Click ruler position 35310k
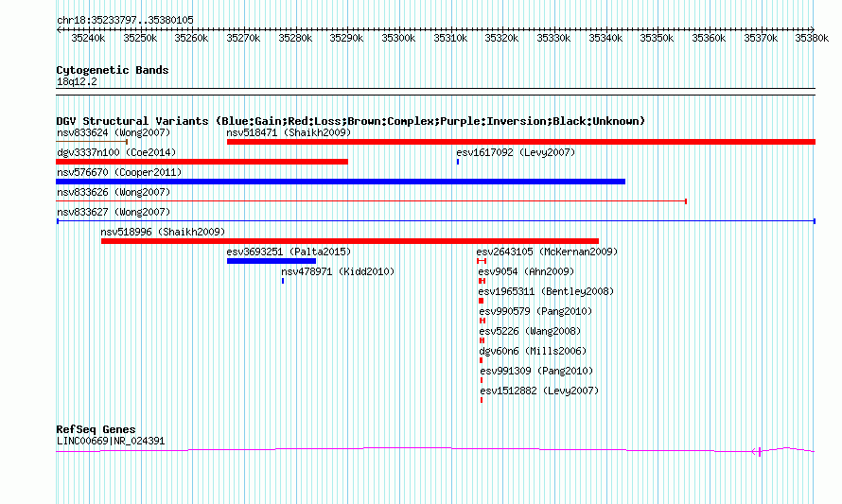The height and width of the screenshot is (504, 842). [x=450, y=38]
